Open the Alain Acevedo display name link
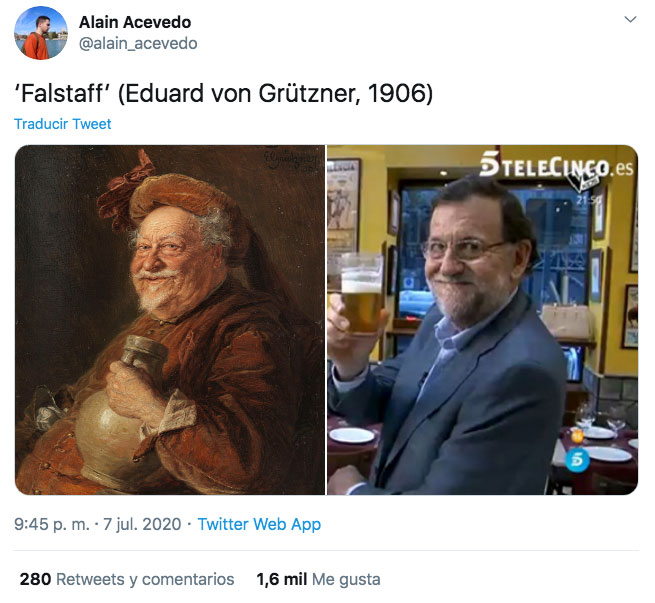Screen dimensions: 655x603 [x=135, y=22]
